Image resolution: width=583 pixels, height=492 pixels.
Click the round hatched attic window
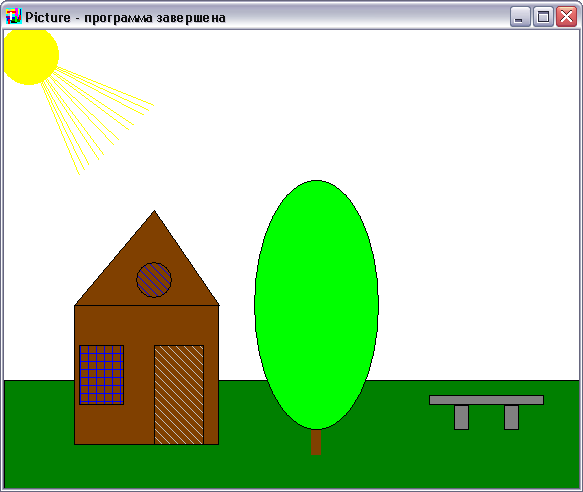click(x=154, y=280)
